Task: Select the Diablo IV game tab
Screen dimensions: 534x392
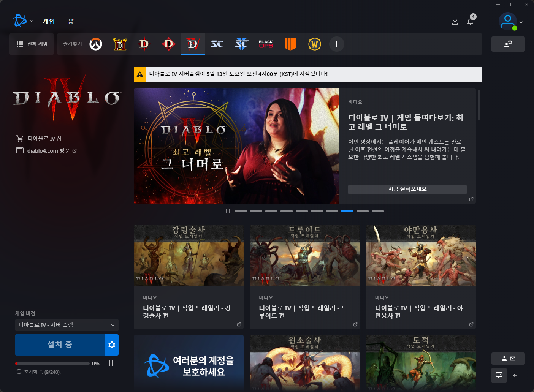Action: point(193,44)
